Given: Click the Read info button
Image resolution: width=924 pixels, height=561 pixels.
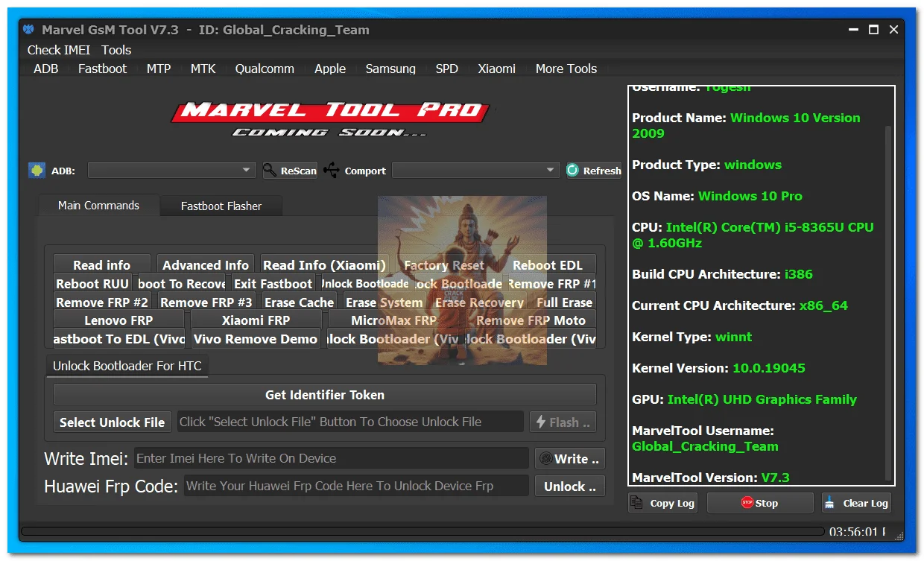Looking at the screenshot, I should point(101,264).
